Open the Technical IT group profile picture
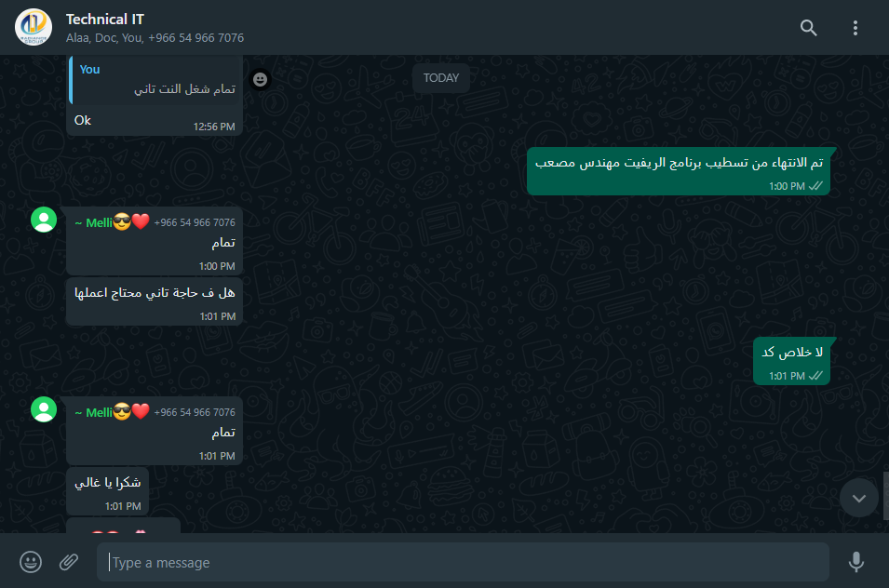Viewport: 889px width, 588px height. 34,27
